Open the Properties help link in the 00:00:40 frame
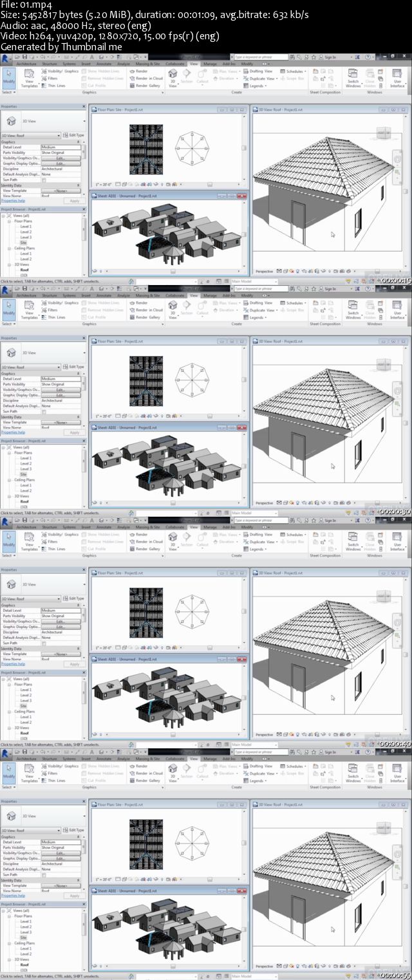Screen dimensions: 412x980 point(13,664)
